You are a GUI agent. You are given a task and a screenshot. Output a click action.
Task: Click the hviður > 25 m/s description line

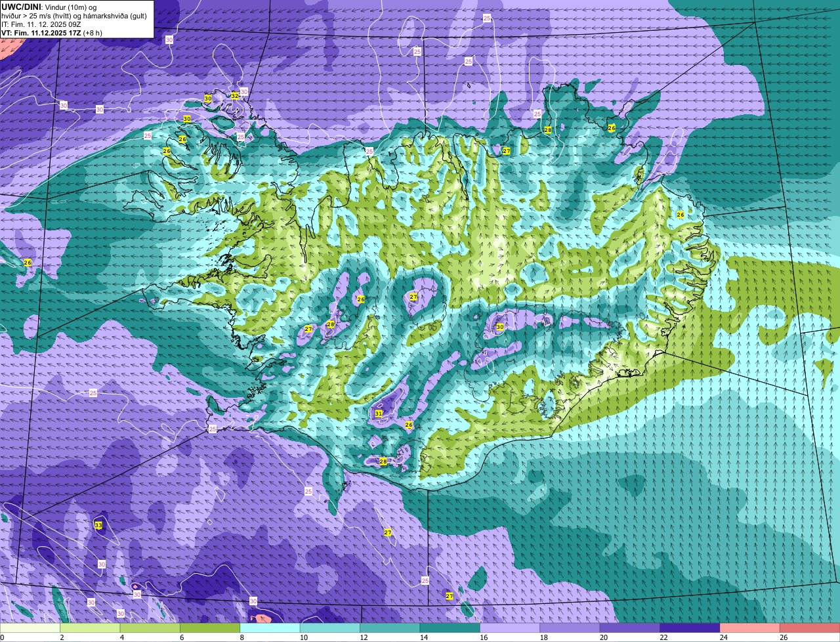[74, 16]
